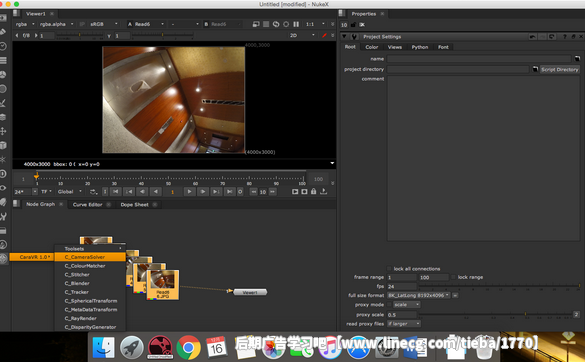Open the Deep nodes menu icon

[3, 174]
